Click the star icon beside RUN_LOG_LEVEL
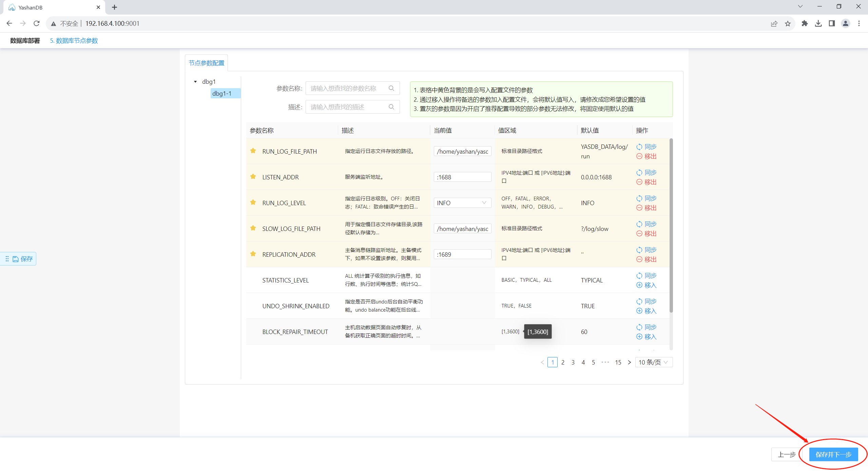Screen dimensions: 868x471 (x=253, y=202)
